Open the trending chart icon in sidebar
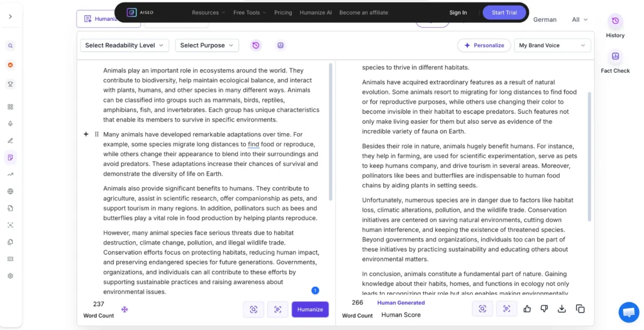Viewport: 644px width, 330px height. (x=10, y=175)
